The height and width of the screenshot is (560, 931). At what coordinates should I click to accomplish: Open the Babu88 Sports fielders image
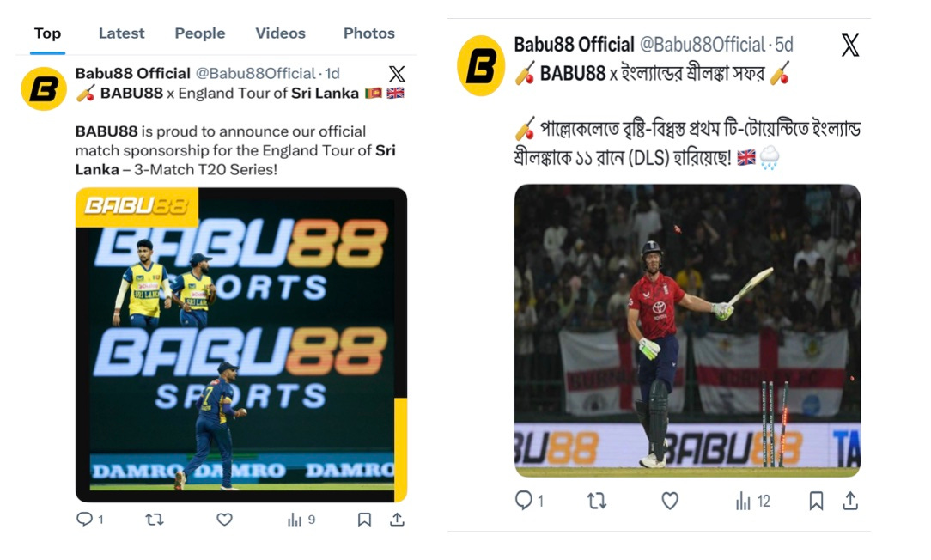click(x=241, y=344)
